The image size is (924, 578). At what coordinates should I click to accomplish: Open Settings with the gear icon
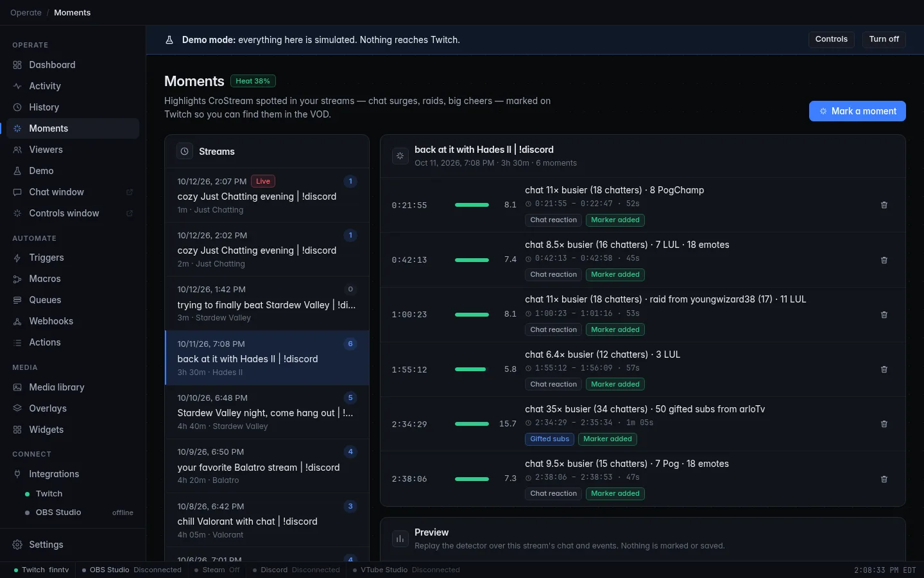coord(17,545)
